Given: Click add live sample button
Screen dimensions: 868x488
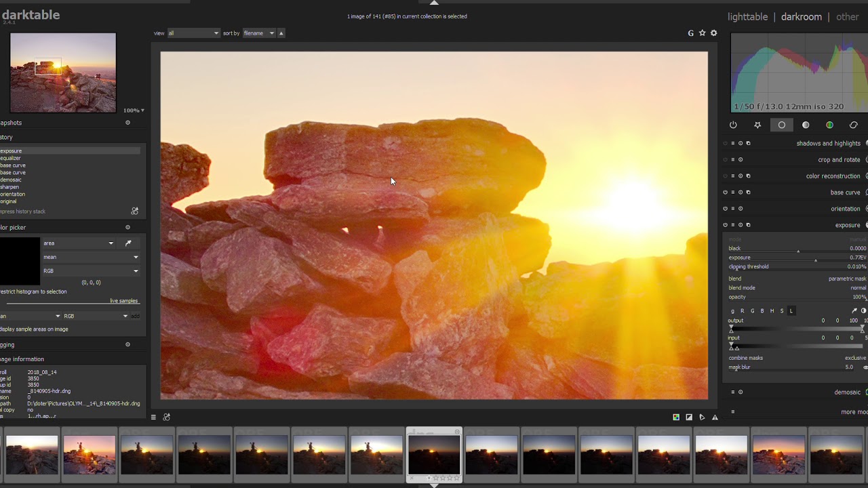Looking at the screenshot, I should point(136,316).
